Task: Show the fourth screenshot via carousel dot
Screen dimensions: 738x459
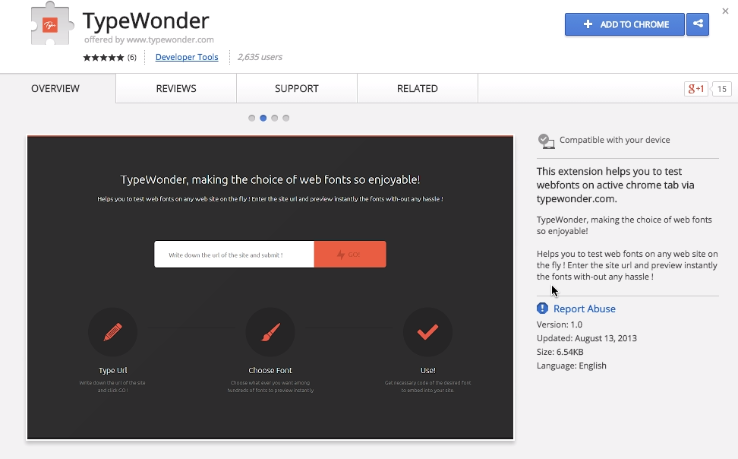Action: click(x=286, y=118)
